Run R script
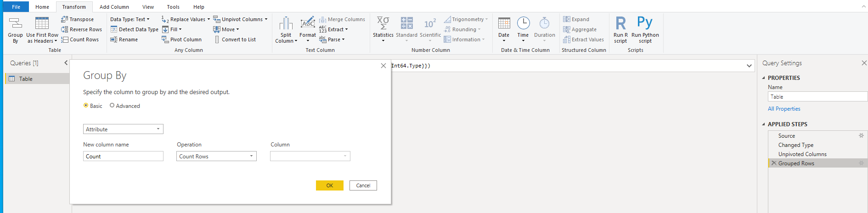The image size is (868, 213). [x=620, y=30]
